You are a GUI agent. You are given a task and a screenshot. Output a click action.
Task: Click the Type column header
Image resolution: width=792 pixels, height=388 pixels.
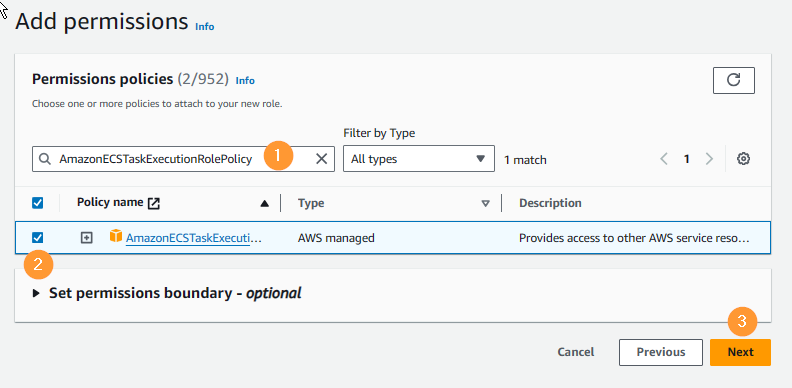point(311,203)
